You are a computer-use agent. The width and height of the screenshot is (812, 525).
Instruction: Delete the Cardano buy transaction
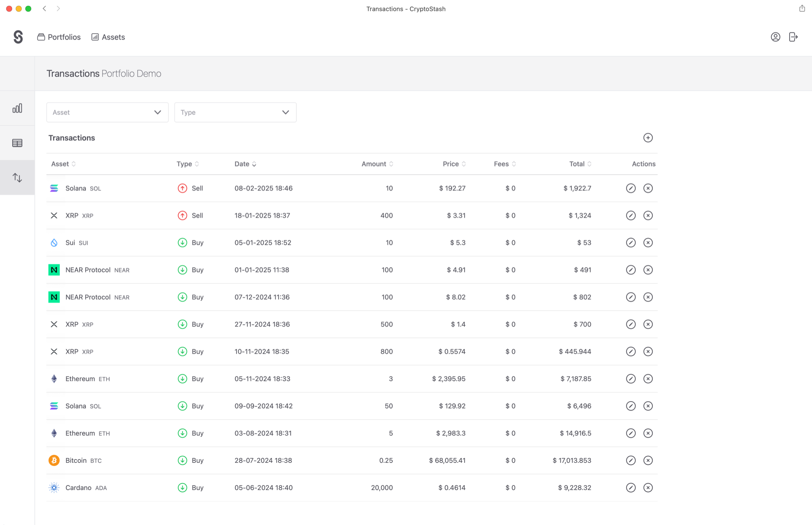(648, 488)
